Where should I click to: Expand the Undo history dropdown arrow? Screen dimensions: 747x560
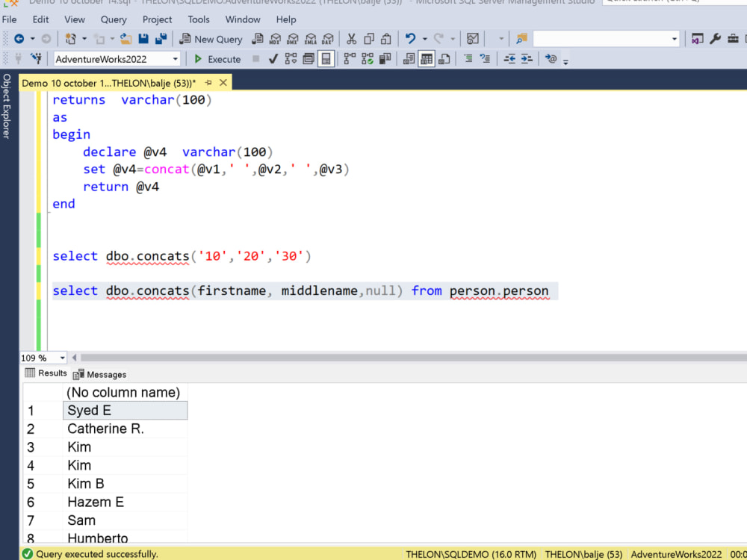click(424, 39)
